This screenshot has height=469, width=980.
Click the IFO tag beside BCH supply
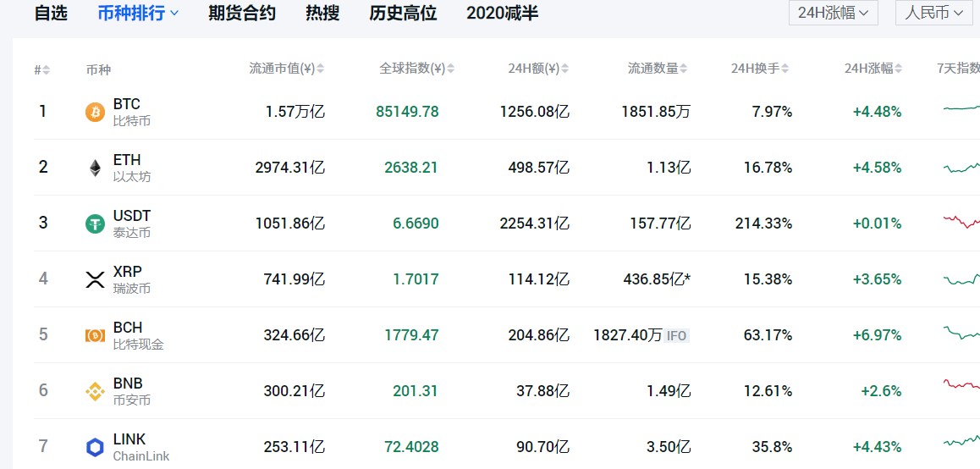[x=676, y=336]
